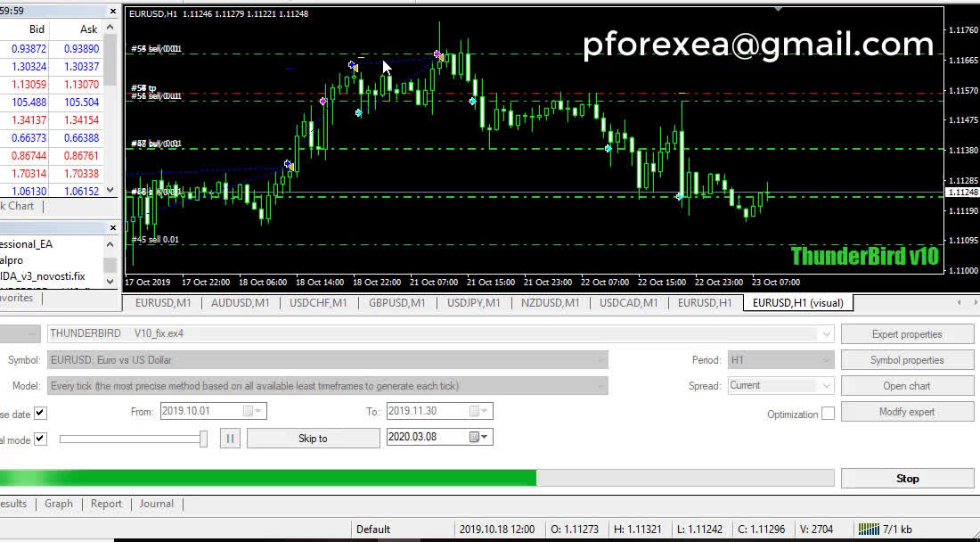Click the connection status bars icon
Viewport: 980px width, 542px height.
pos(865,529)
